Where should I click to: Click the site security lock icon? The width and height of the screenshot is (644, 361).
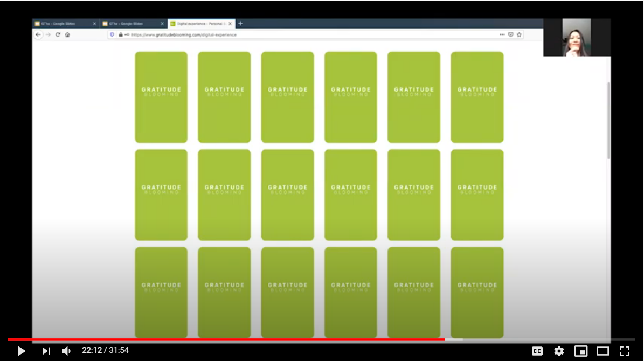[120, 35]
